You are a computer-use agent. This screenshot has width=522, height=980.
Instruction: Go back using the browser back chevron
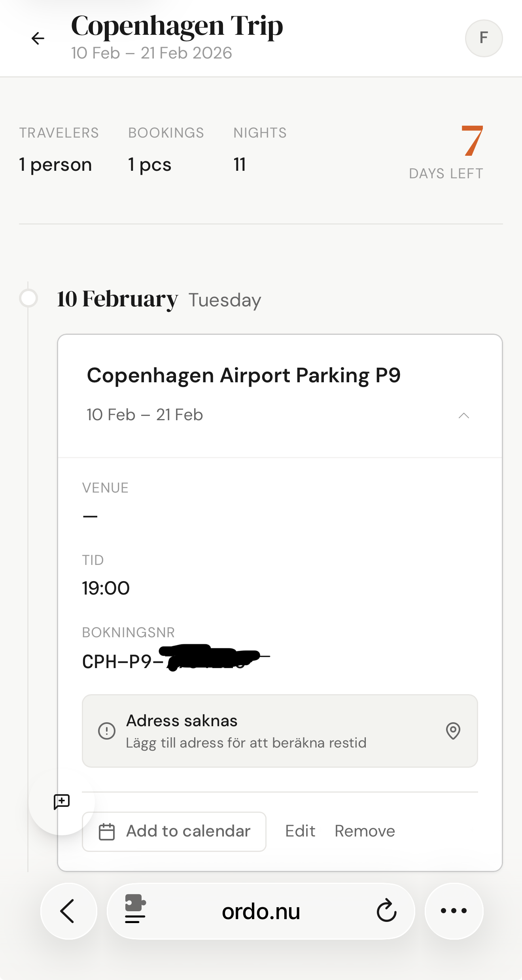[68, 911]
